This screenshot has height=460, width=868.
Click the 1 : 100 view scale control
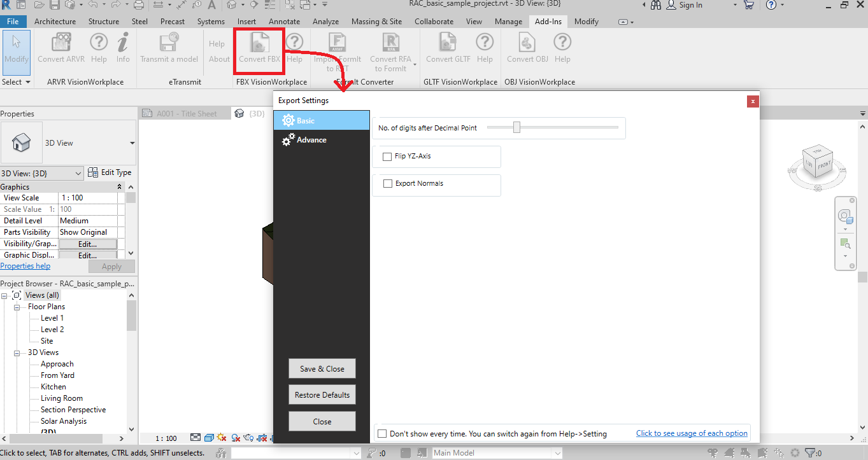point(167,438)
